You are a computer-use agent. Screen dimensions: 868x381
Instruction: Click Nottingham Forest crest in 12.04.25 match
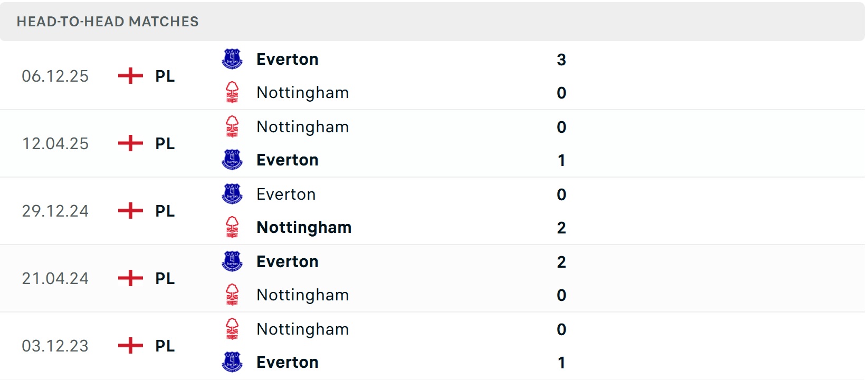click(x=232, y=126)
